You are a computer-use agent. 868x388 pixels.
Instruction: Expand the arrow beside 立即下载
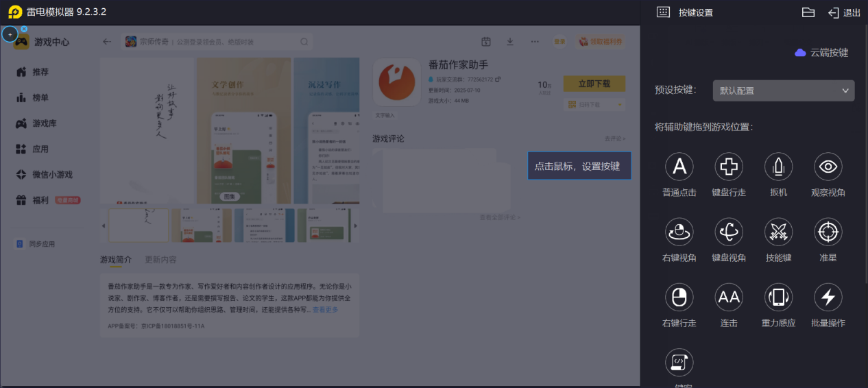click(x=620, y=105)
